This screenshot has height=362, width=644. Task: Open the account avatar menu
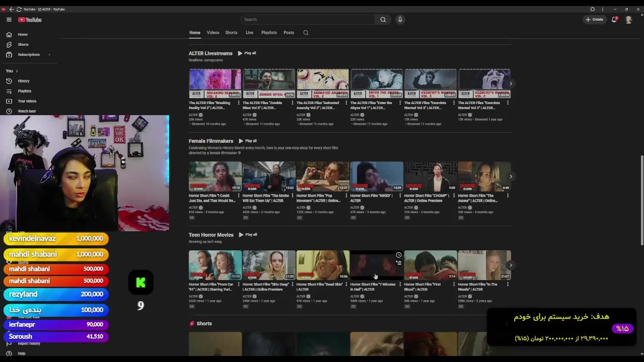click(628, 20)
